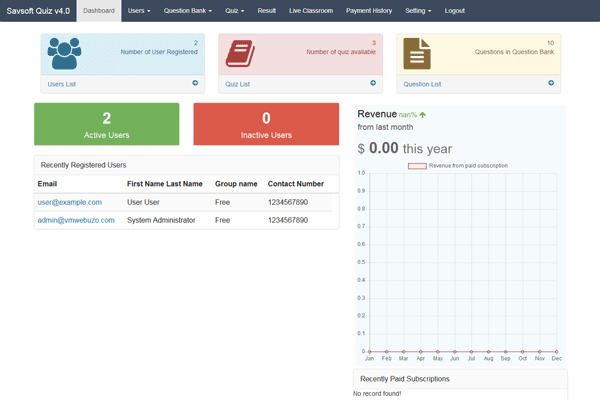Viewport: 600px width, 400px height.
Task: Go to the Result page
Action: [267, 10]
